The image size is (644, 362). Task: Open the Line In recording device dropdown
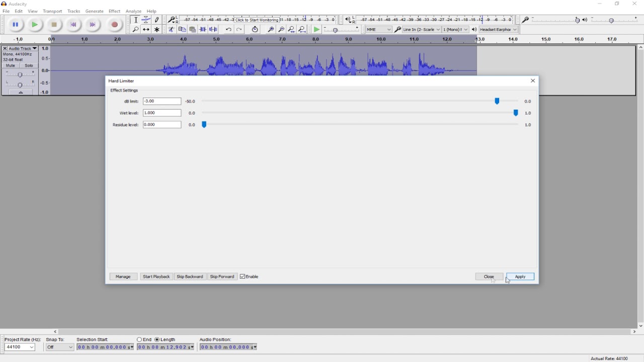tap(422, 30)
